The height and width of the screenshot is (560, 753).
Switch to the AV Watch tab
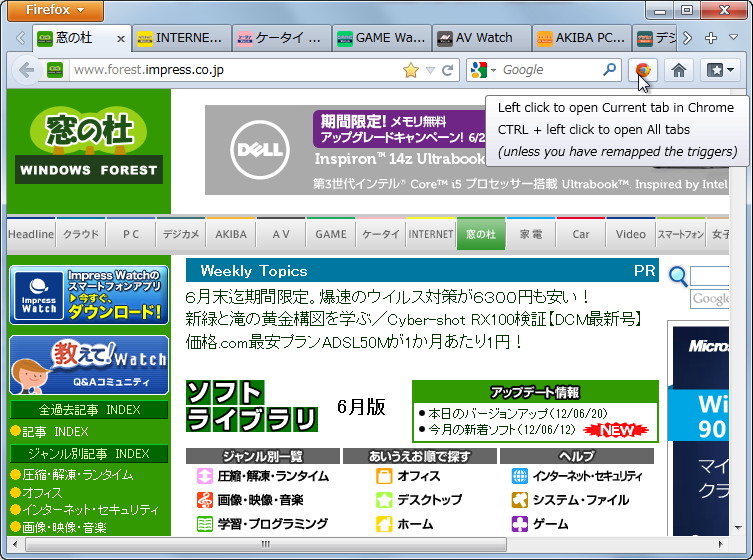[x=481, y=38]
